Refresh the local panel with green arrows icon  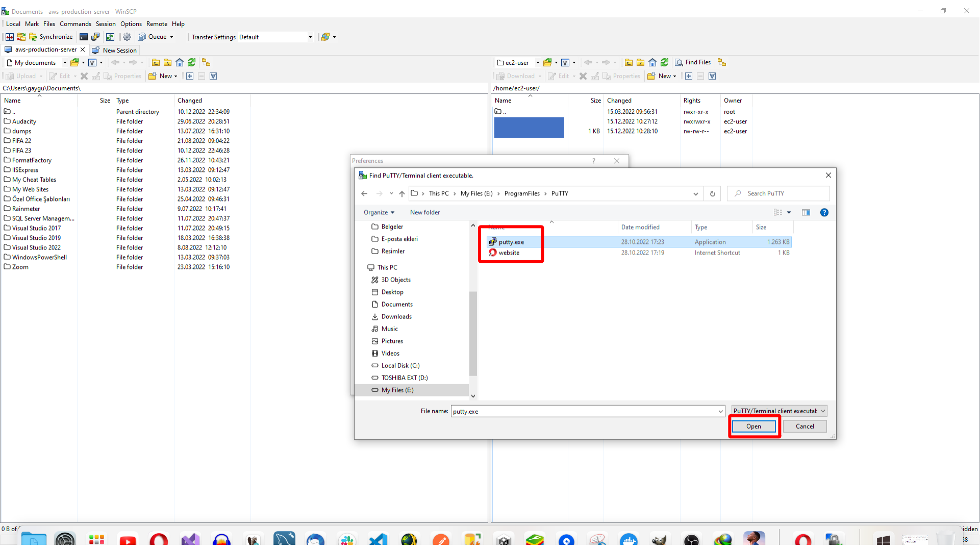tap(191, 62)
